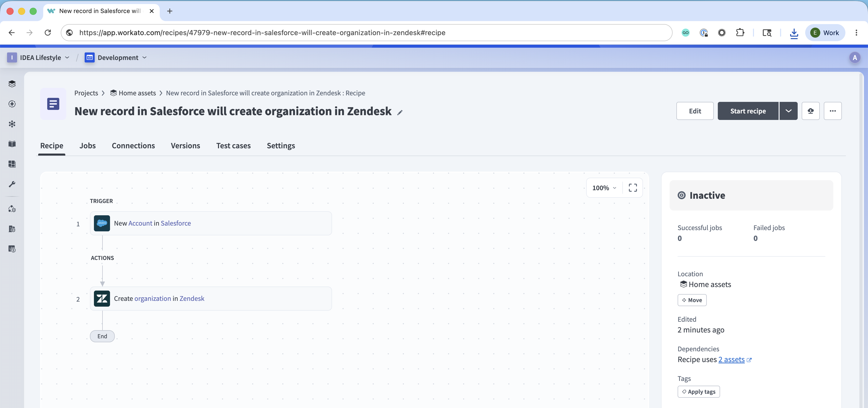Click the tab search icon in browser toolbar
868x408 pixels.
(x=767, y=33)
